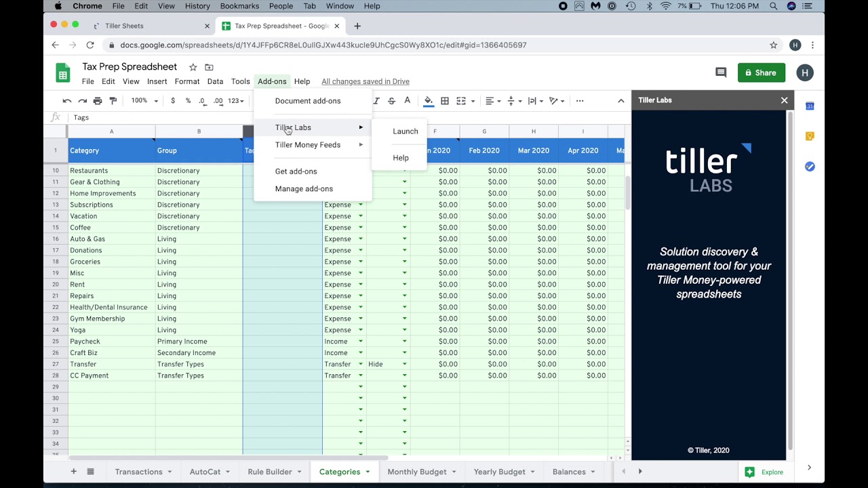Open Google Keep in the side panel
The height and width of the screenshot is (488, 868).
[810, 136]
